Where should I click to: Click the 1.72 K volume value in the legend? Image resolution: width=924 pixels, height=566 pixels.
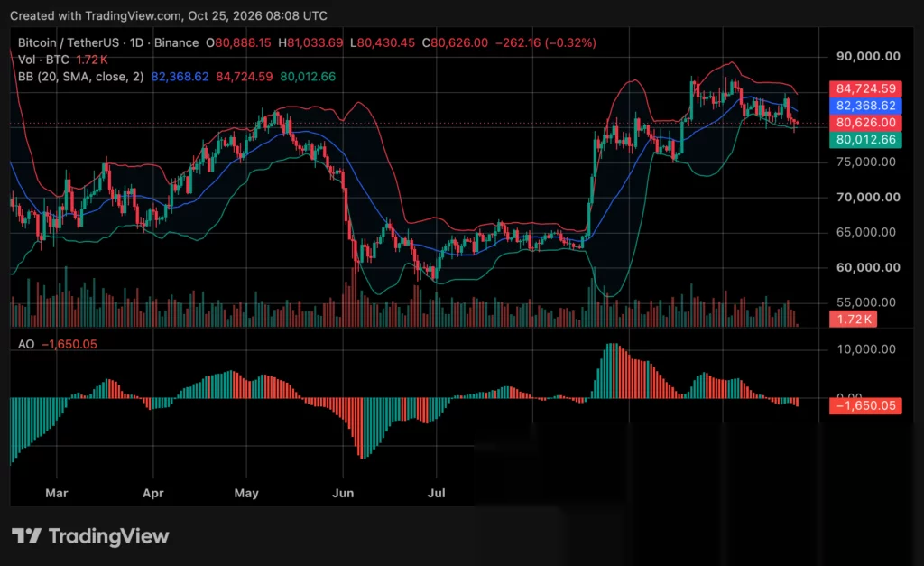(92, 60)
